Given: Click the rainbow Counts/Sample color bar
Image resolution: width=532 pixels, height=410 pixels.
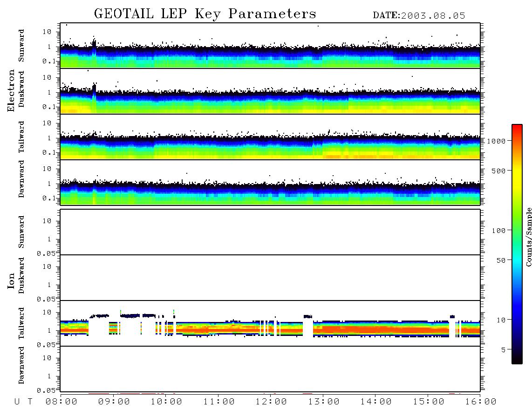Looking at the screenshot, I should tap(517, 245).
